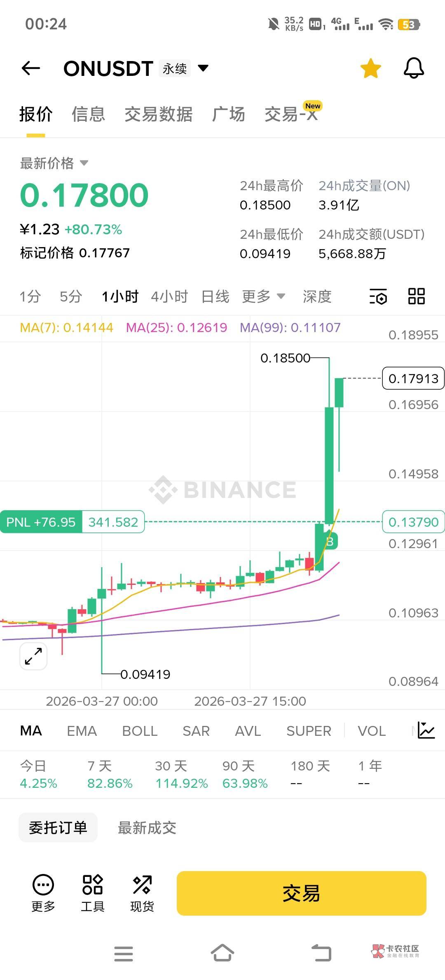This screenshot has width=445, height=980.
Task: Tap the PNL +76.95 position marker
Action: 41,522
